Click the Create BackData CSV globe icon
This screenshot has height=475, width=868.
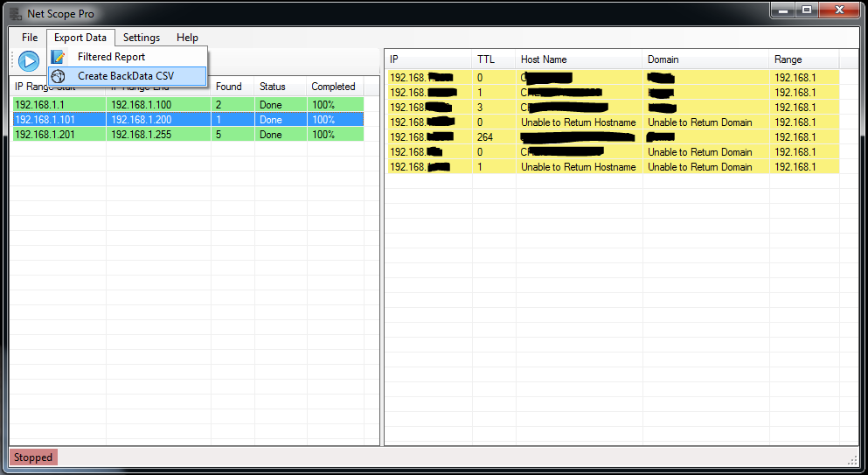(58, 76)
